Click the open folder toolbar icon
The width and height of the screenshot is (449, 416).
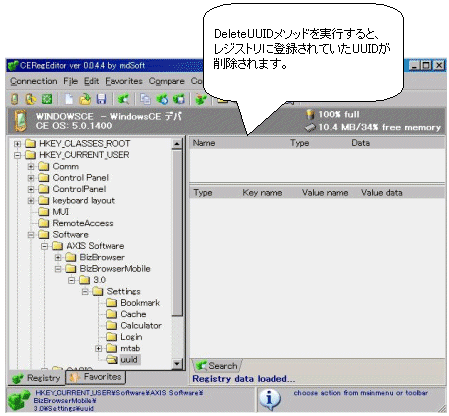tap(85, 99)
